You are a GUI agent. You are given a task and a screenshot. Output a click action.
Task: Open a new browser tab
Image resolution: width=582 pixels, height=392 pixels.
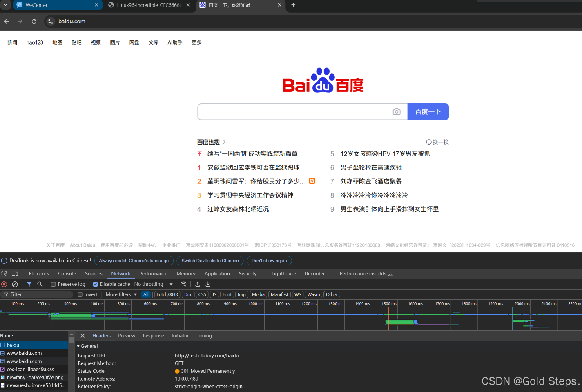pyautogui.click(x=293, y=5)
